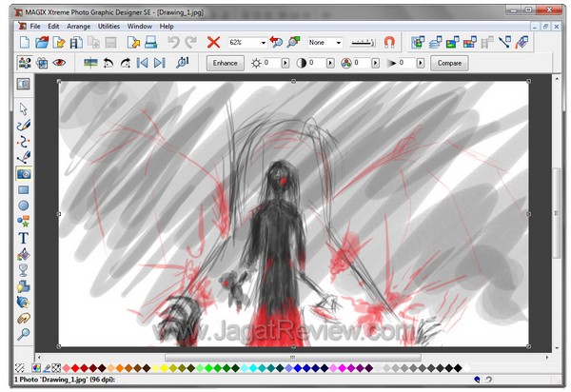Toggle the red-eye removal tool
The width and height of the screenshot is (571, 392).
60,63
